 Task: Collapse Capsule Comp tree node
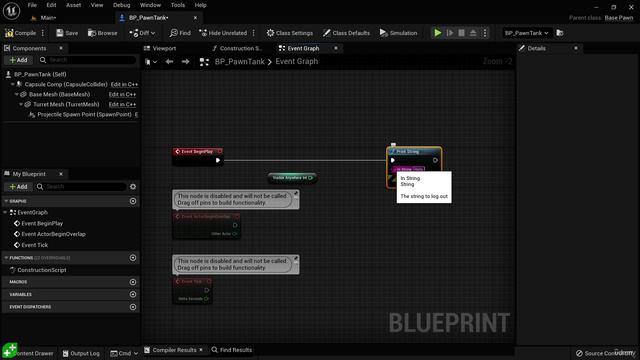13,84
